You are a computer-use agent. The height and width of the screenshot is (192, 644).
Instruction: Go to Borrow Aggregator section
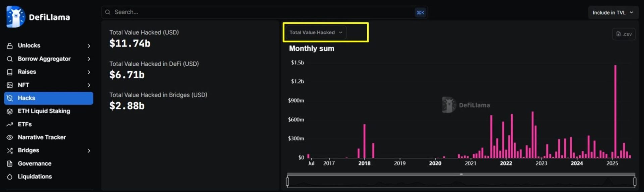49,59
